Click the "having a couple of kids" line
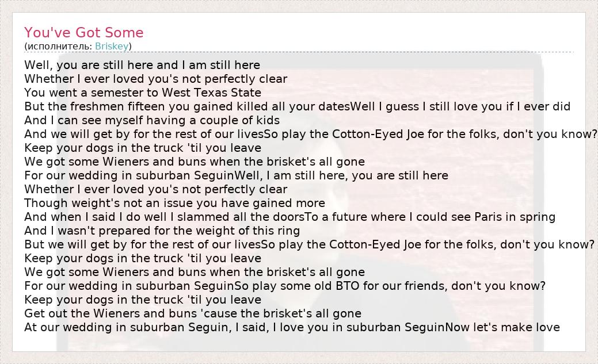598x364 pixels. coord(152,120)
